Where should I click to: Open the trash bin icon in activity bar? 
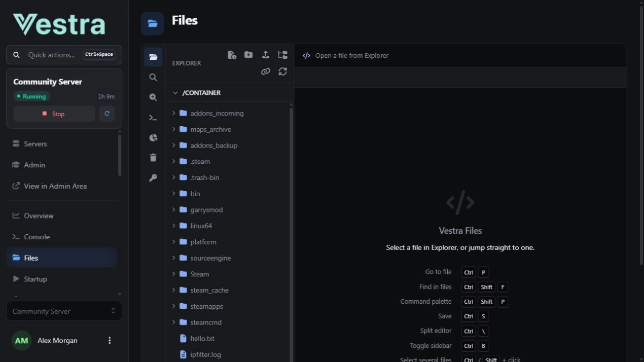(153, 158)
